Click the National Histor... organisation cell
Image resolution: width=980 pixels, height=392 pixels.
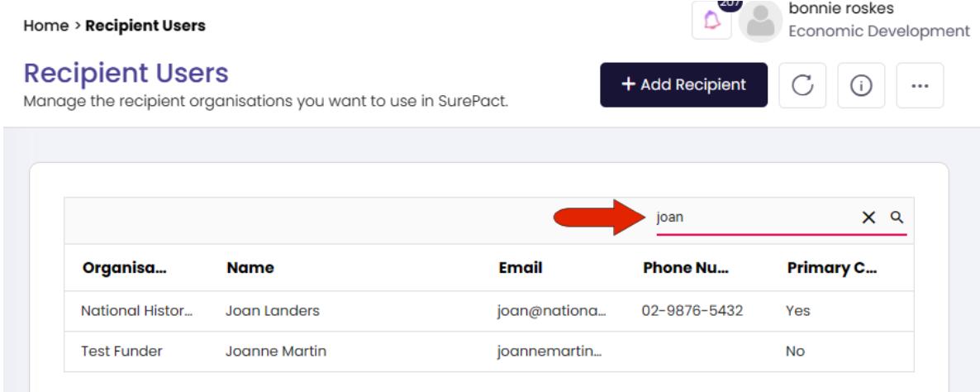pyautogui.click(x=137, y=311)
